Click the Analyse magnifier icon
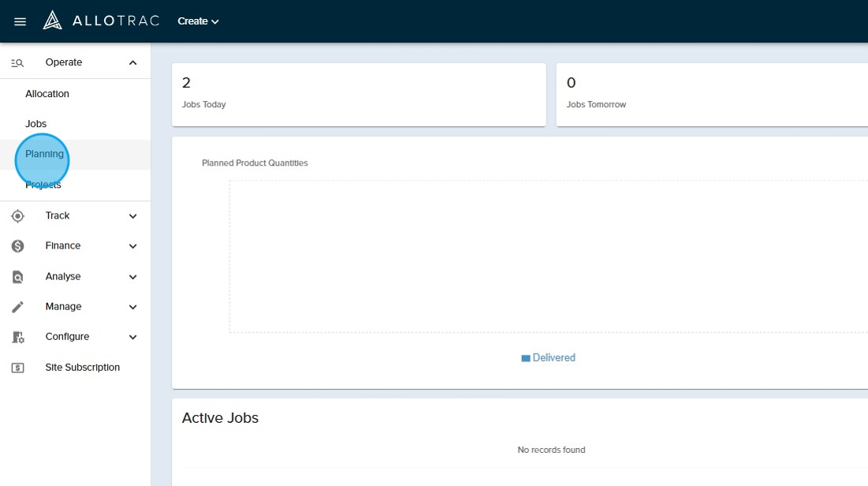This screenshot has width=868, height=486. click(18, 277)
